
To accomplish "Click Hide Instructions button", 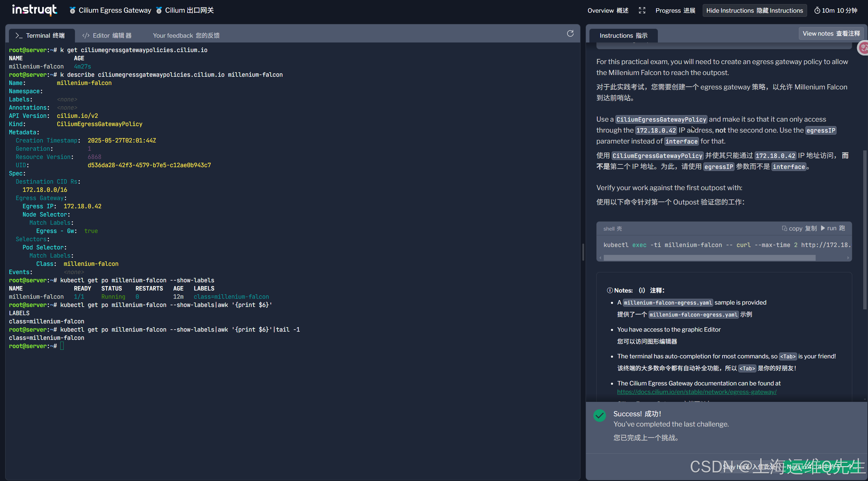I will coord(754,11).
